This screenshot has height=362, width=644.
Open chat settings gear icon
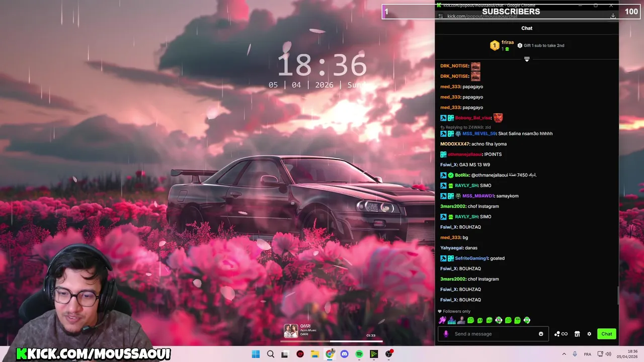click(589, 334)
